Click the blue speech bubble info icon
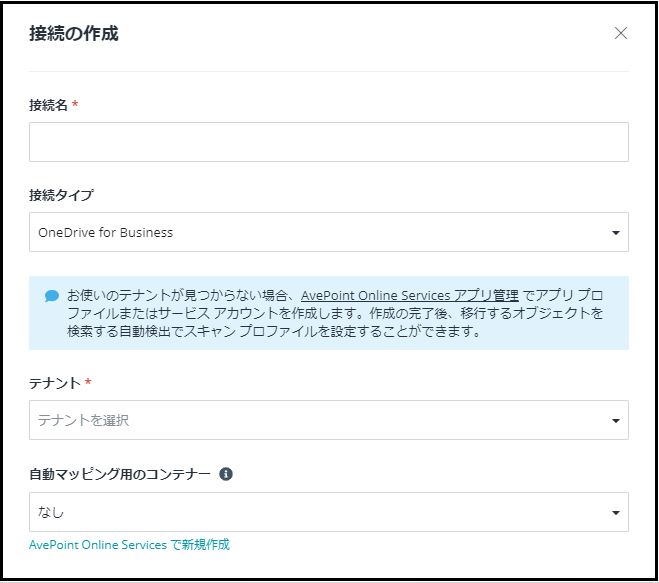This screenshot has height=583, width=659. click(x=52, y=296)
